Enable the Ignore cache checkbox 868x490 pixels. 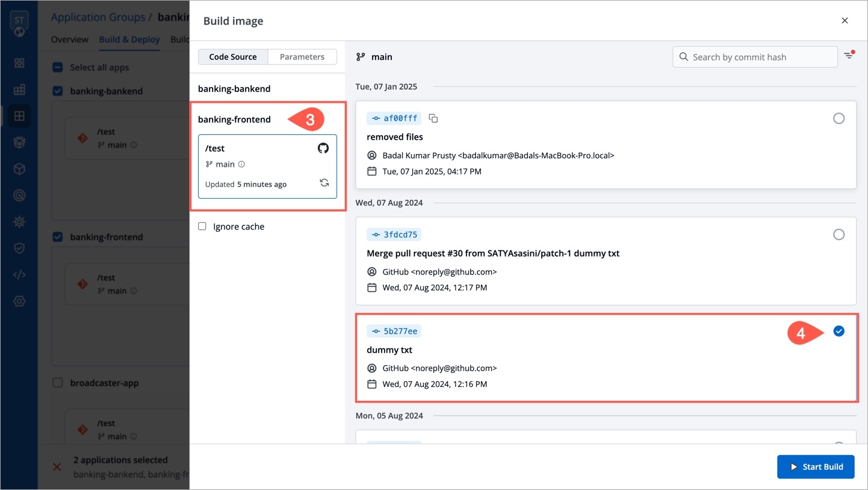[x=202, y=226]
